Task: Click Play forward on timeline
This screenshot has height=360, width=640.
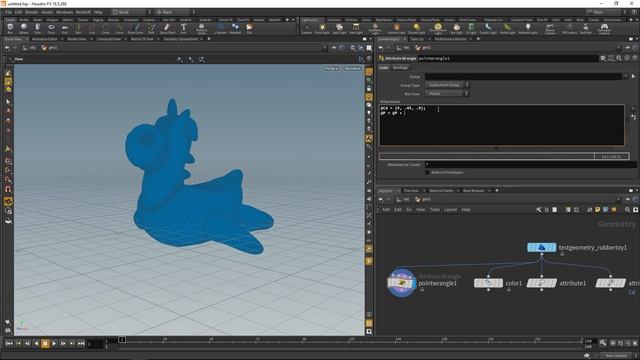Action: tap(54, 344)
